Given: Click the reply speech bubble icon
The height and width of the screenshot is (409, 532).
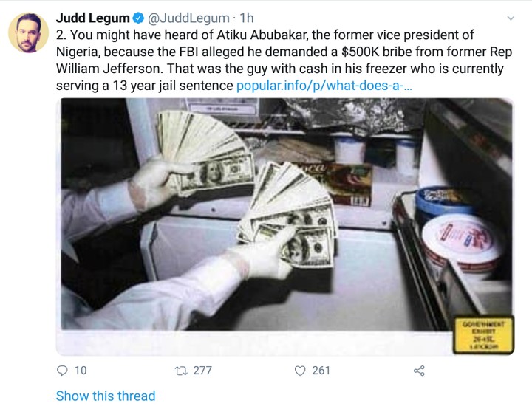Looking at the screenshot, I should 62,370.
